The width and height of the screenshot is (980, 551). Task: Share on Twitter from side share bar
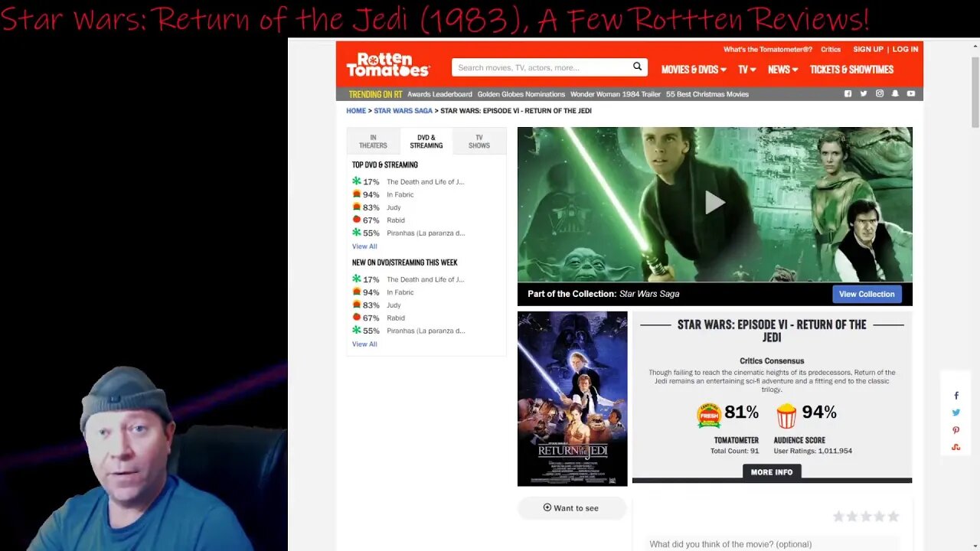956,412
